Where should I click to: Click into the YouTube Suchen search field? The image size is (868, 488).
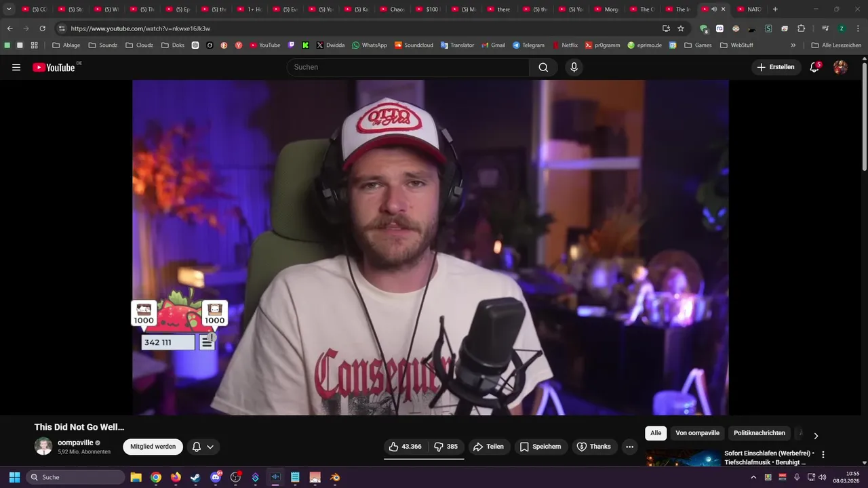point(408,67)
